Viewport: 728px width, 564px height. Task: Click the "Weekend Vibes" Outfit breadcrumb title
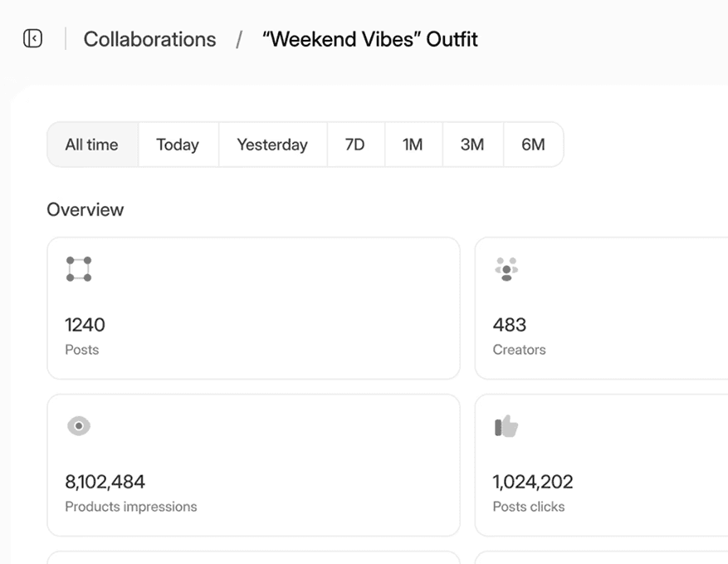[x=370, y=39]
